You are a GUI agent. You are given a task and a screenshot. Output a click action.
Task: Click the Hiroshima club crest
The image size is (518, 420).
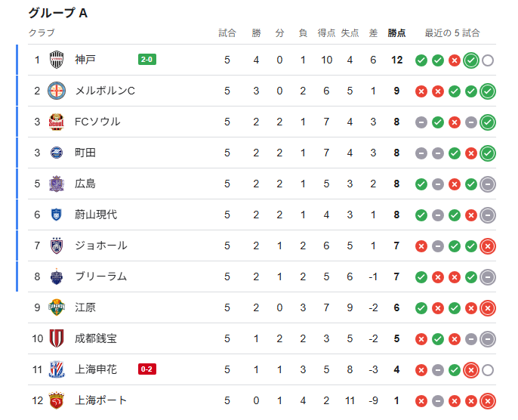pos(57,184)
